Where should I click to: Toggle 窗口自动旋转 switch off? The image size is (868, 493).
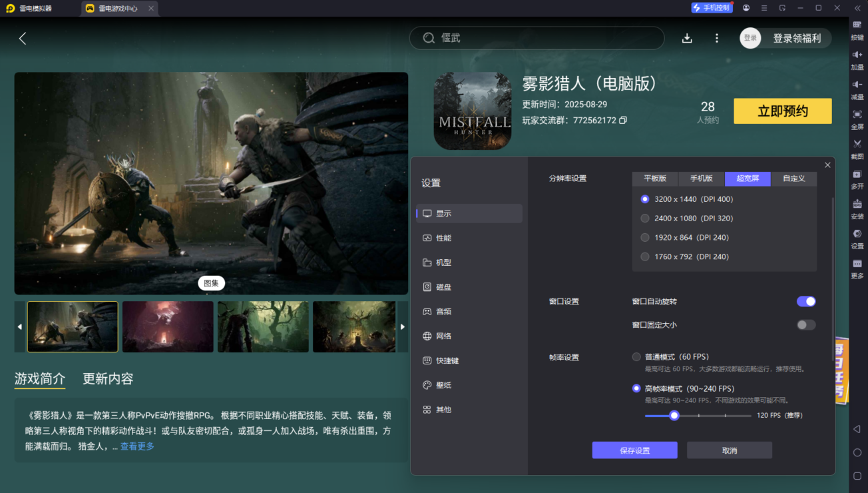[x=806, y=302]
